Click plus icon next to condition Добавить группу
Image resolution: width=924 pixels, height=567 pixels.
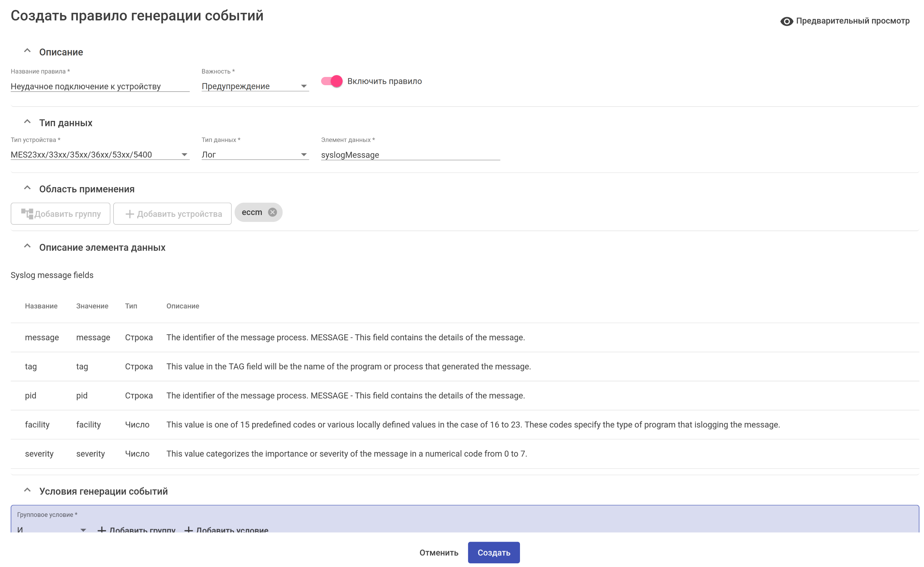pyautogui.click(x=102, y=529)
